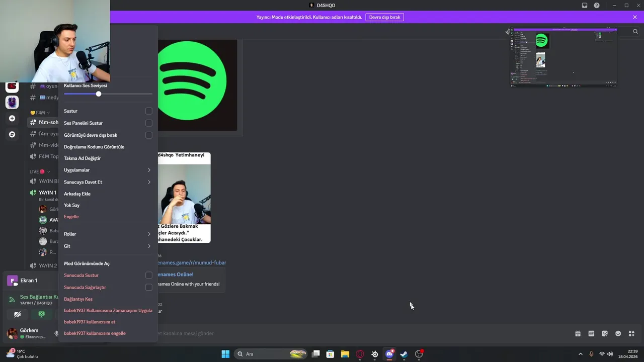Screen dimensions: 644x362
Task: Open Microsoft Store from taskbar
Action: [x=330, y=354]
